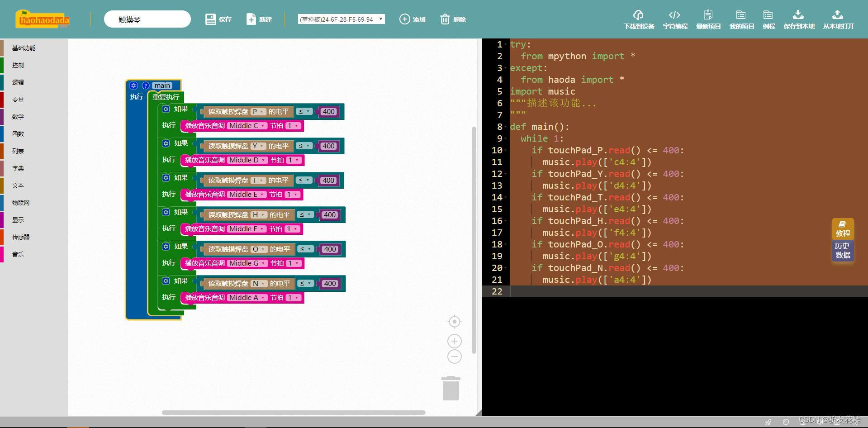Click the 列表 category
Screen dimensions: 868x428
[x=18, y=151]
